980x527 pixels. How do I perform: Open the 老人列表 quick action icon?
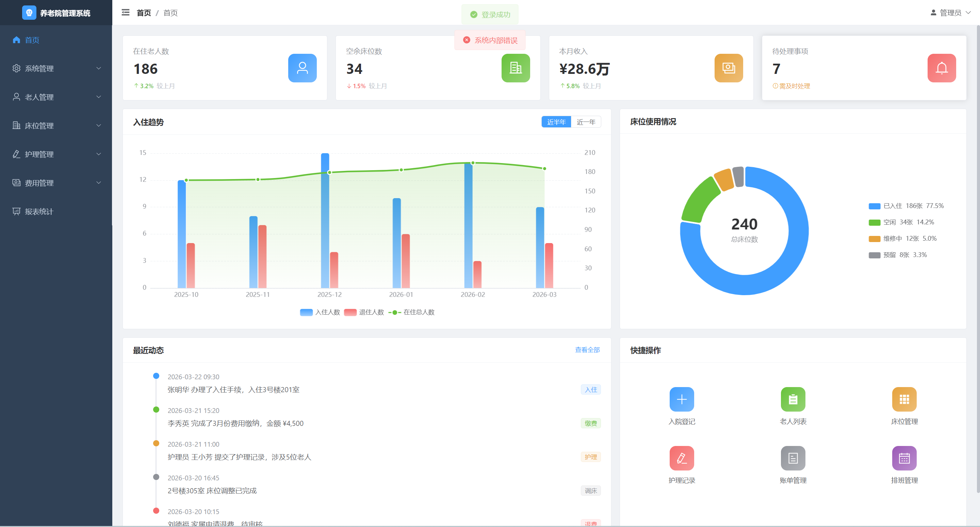pyautogui.click(x=793, y=399)
